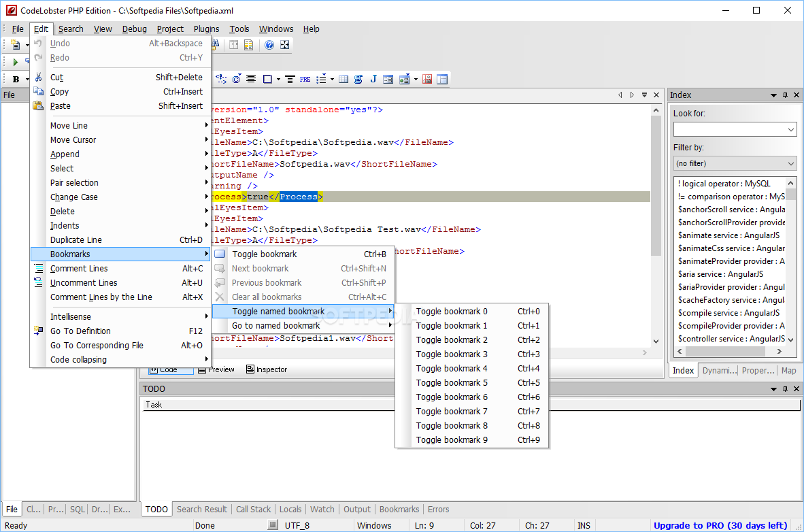Open the editor document list arrow
Image resolution: width=804 pixels, height=532 pixels.
(x=645, y=95)
